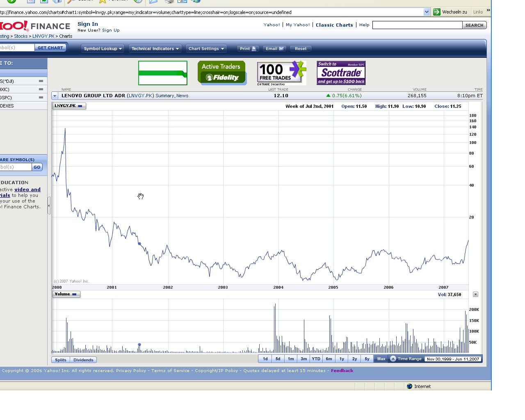Focus the Yahoo search input field
Viewport: 525px width, 420px height.
[x=417, y=25]
